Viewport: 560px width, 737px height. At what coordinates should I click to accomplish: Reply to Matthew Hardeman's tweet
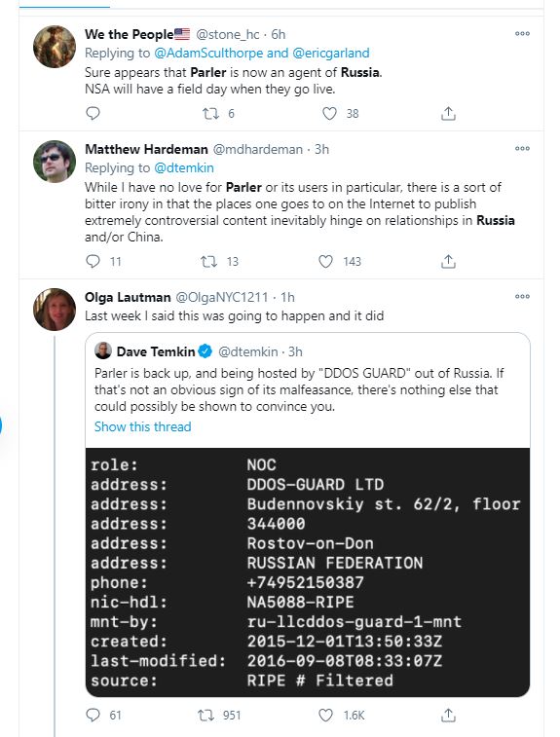pyautogui.click(x=93, y=261)
